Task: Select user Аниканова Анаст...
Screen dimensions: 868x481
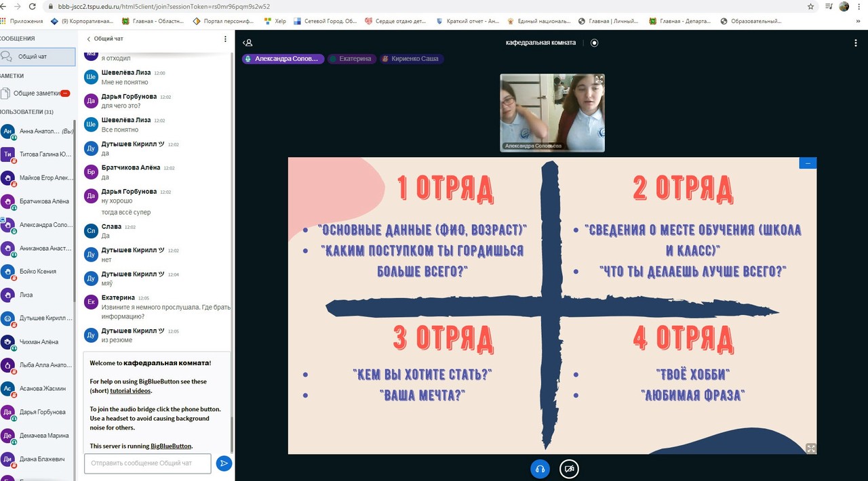Action: click(37, 248)
